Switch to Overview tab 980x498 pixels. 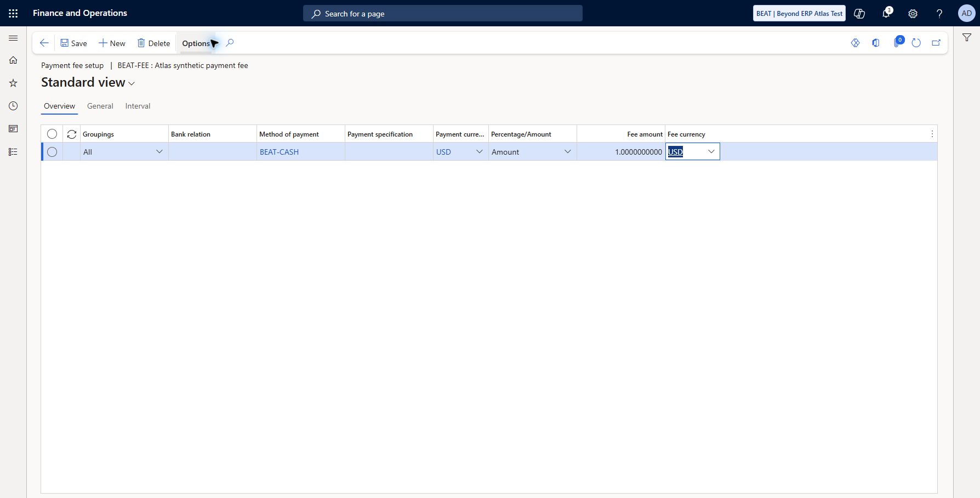tap(59, 106)
